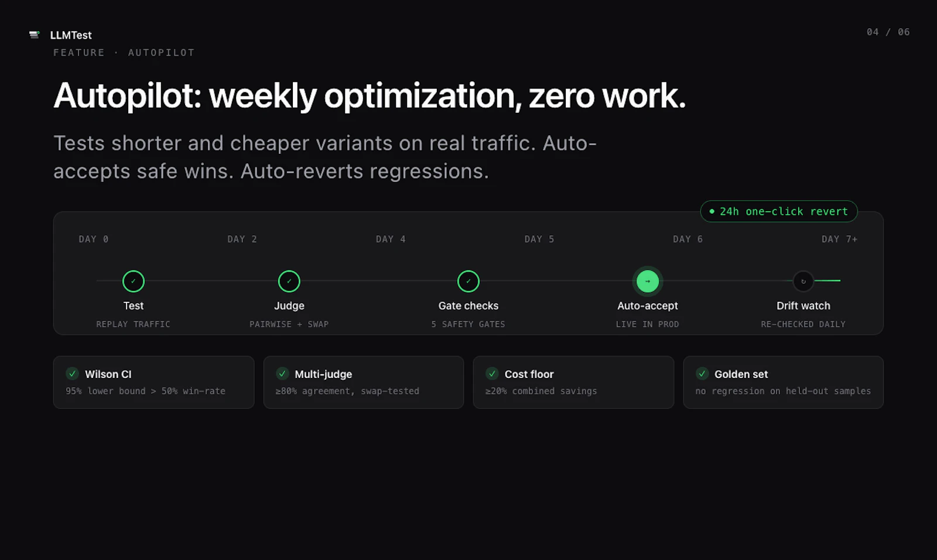Click the Gate checks step circle
The height and width of the screenshot is (560, 937).
(x=468, y=281)
